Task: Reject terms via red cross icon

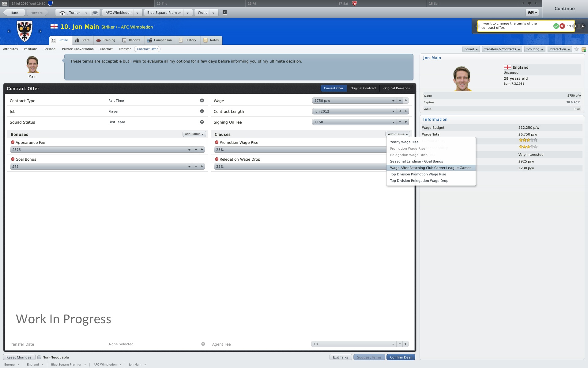Action: [x=562, y=26]
